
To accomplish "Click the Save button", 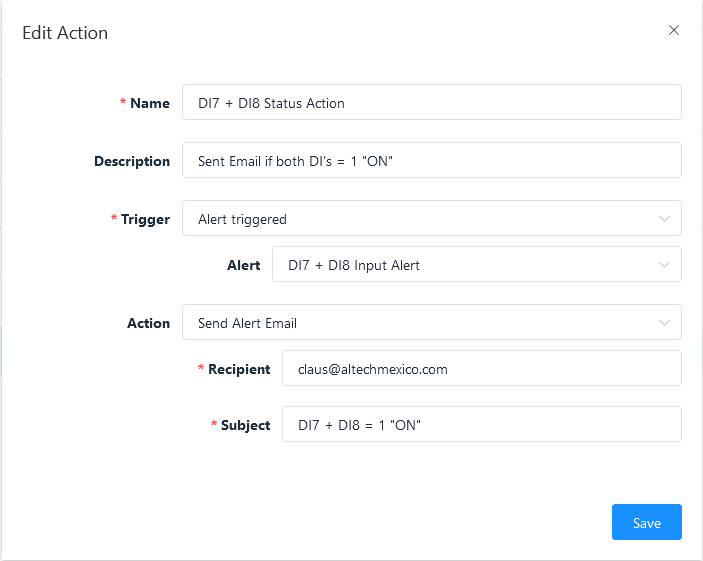I will (x=646, y=523).
